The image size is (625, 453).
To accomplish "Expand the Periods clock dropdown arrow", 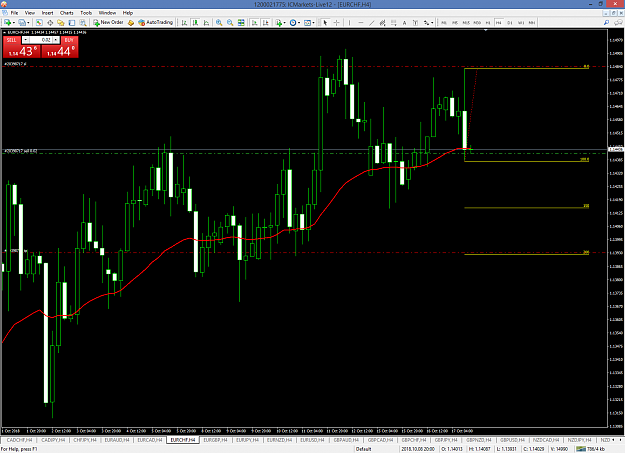I will click(x=299, y=23).
